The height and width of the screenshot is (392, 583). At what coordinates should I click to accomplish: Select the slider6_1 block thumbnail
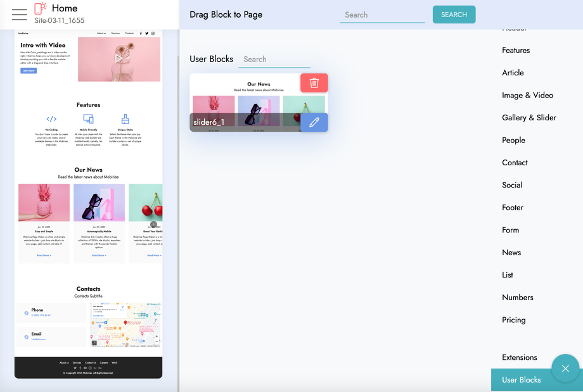click(x=245, y=103)
